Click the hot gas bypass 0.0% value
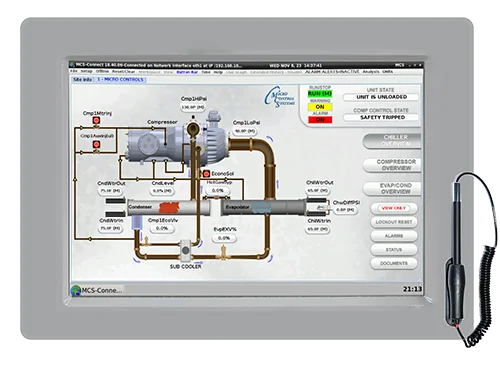The height and width of the screenshot is (373, 500). click(218, 191)
